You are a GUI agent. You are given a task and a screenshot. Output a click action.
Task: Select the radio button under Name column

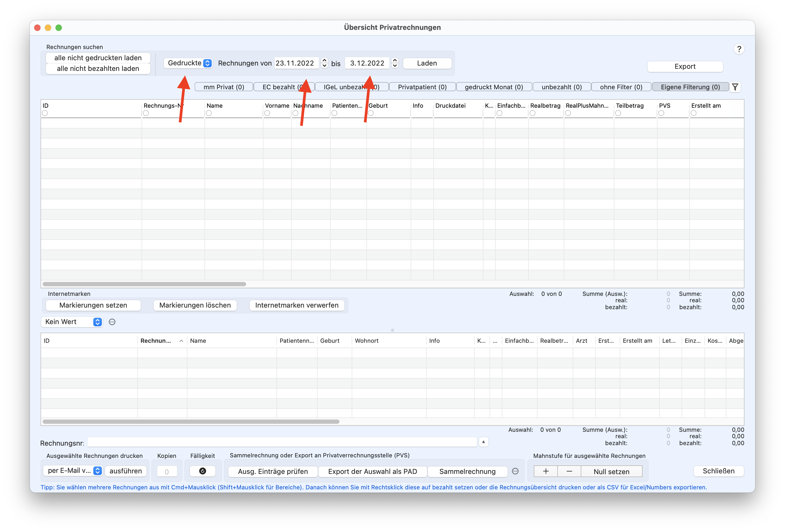[209, 113]
